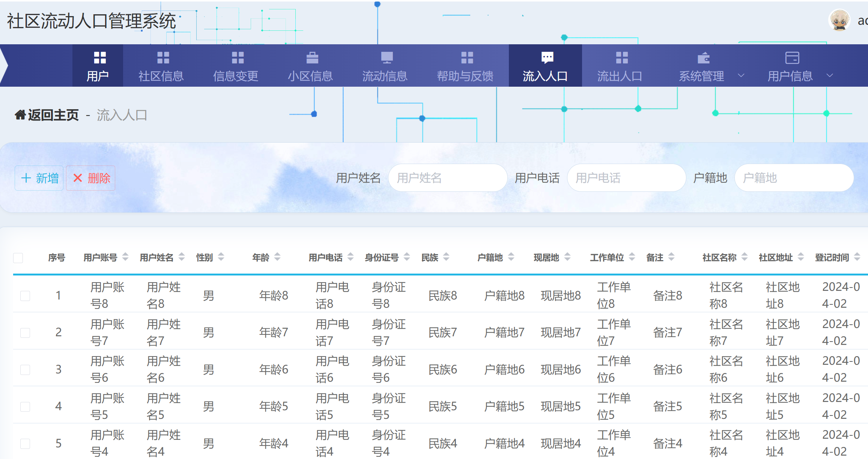
Task: Sort by 备注 column arrows
Action: [x=671, y=257]
